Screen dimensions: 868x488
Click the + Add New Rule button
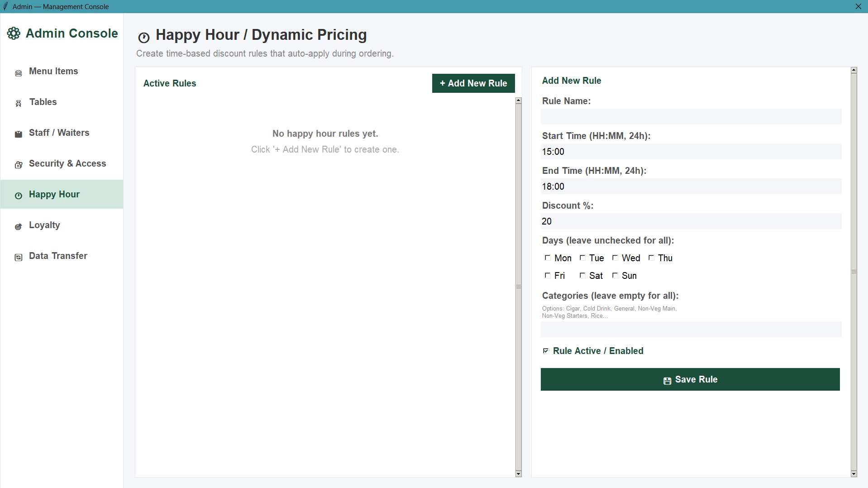point(473,83)
